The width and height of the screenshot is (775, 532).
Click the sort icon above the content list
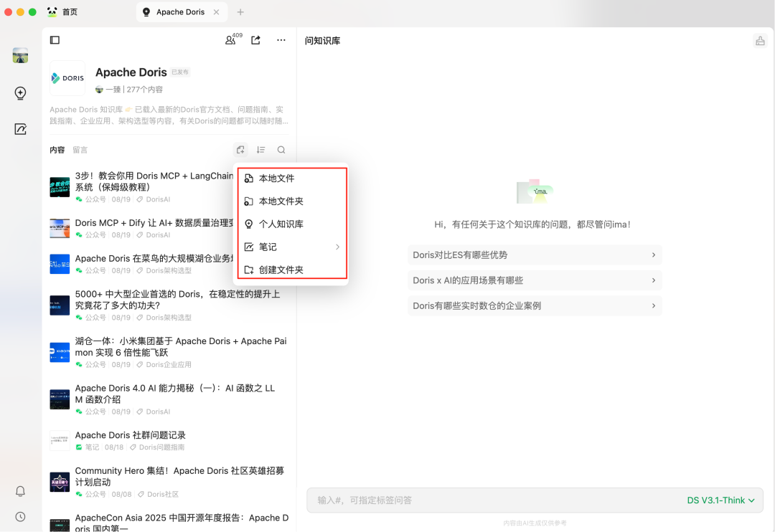260,149
